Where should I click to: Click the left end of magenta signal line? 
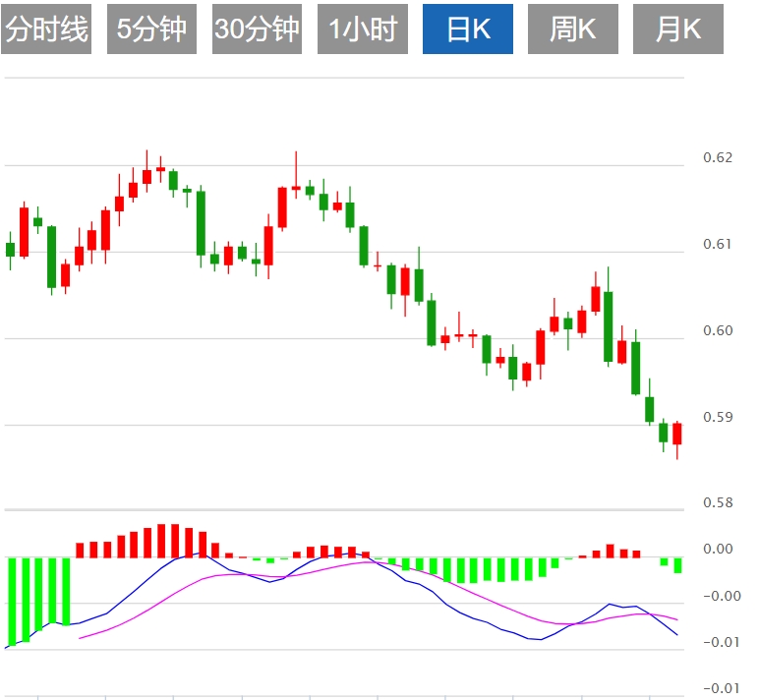coord(80,638)
